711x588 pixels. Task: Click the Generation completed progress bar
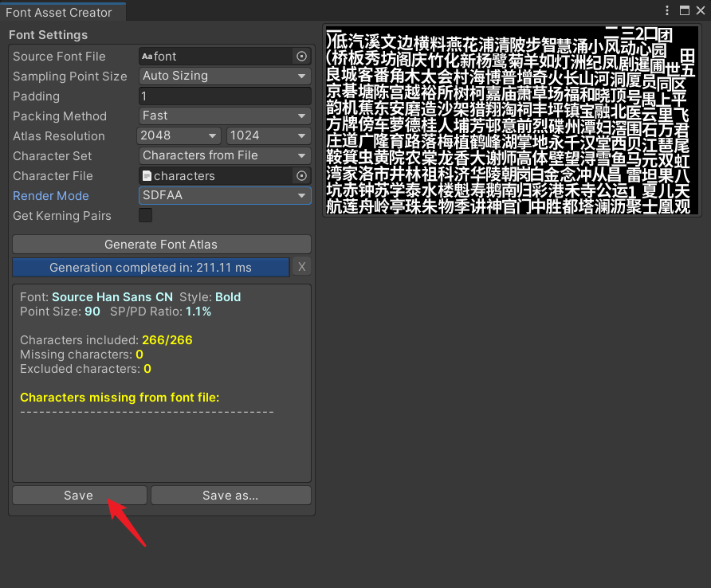click(x=151, y=268)
